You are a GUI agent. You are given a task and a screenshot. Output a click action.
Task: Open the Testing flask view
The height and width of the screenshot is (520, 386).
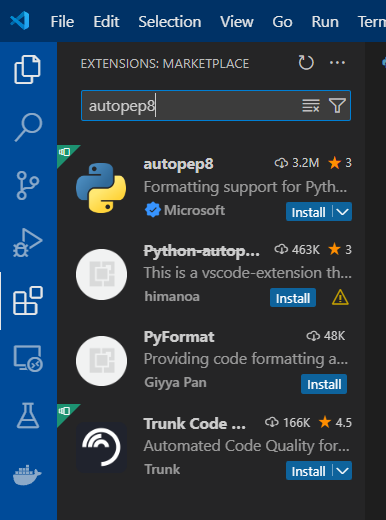(x=28, y=415)
